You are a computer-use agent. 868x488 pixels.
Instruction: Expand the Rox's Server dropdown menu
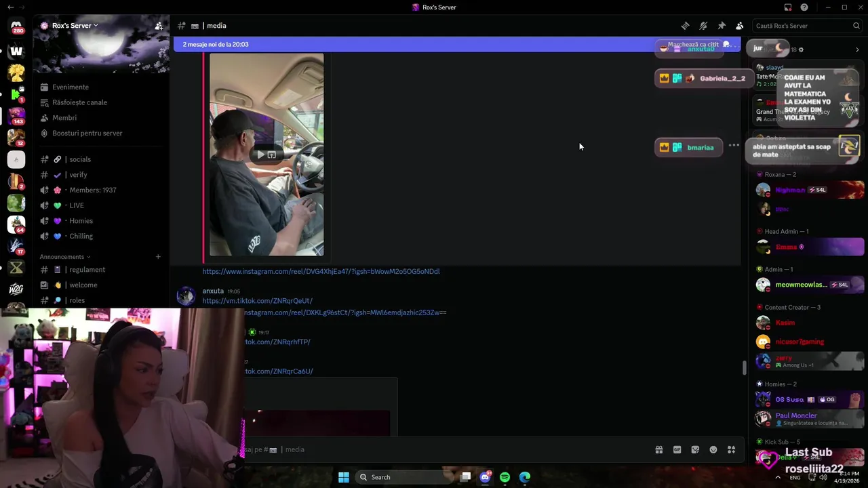point(75,26)
